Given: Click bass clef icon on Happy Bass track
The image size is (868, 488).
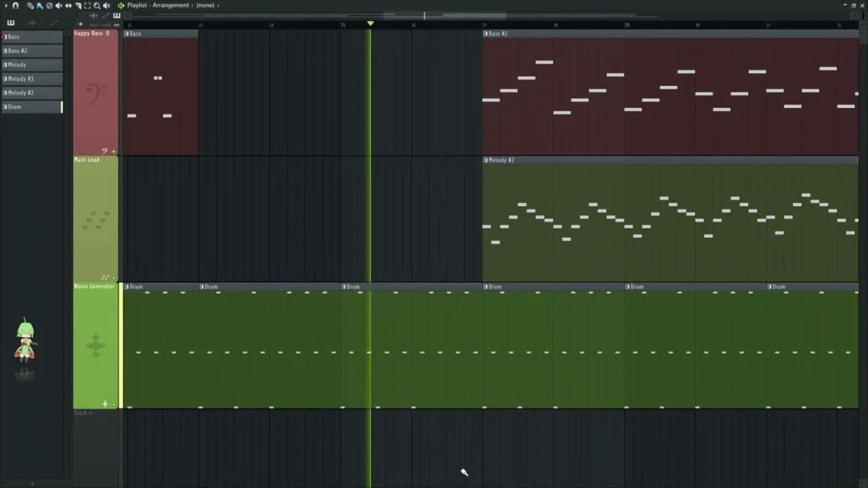Looking at the screenshot, I should pos(106,151).
